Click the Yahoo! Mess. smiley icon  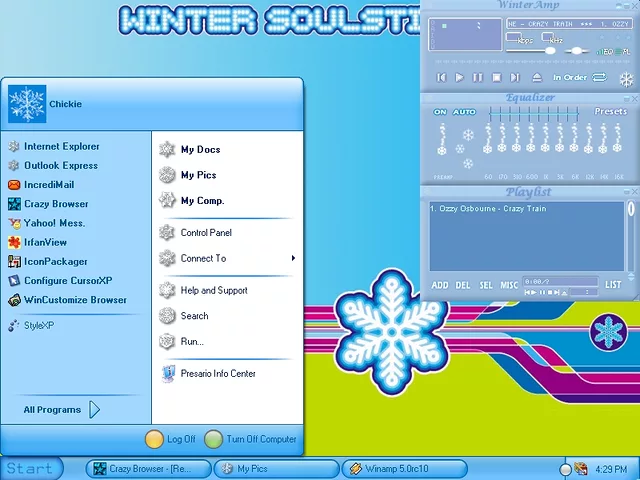[14, 223]
